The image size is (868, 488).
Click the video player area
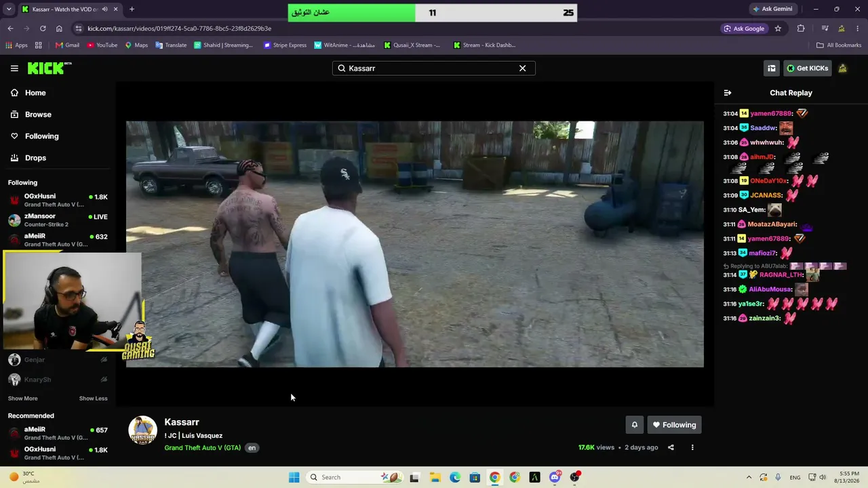pyautogui.click(x=415, y=244)
